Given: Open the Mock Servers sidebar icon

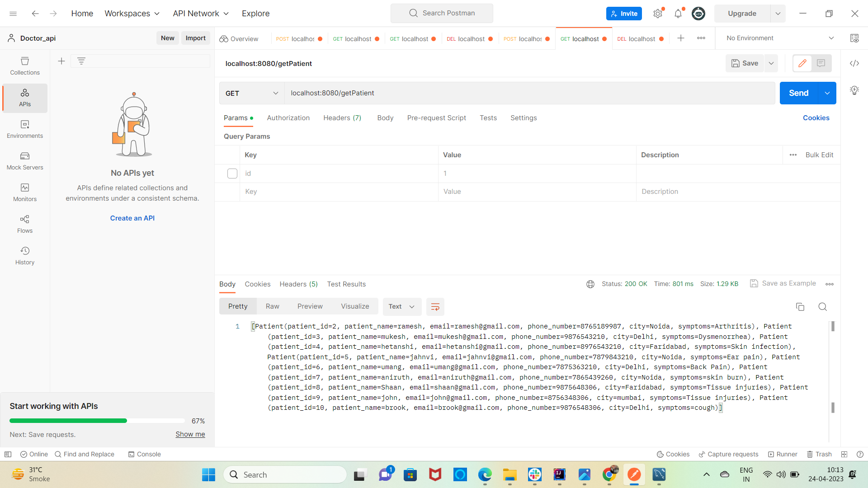Looking at the screenshot, I should (25, 161).
